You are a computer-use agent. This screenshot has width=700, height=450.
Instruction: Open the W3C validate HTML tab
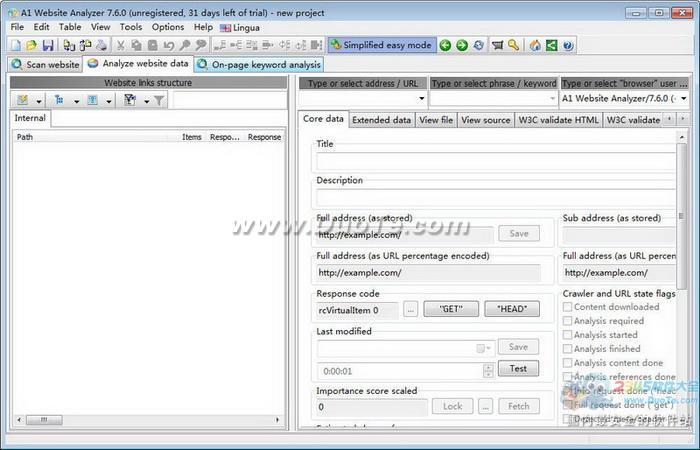click(558, 120)
